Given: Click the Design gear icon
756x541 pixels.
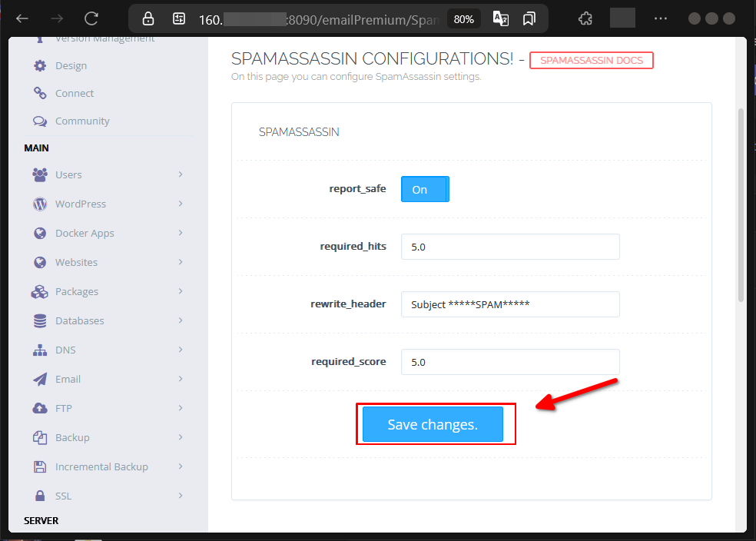Looking at the screenshot, I should [40, 65].
